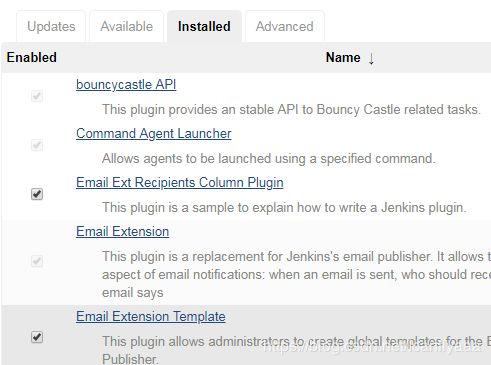Open Email Ext Recipients Column Plugin link

(180, 183)
